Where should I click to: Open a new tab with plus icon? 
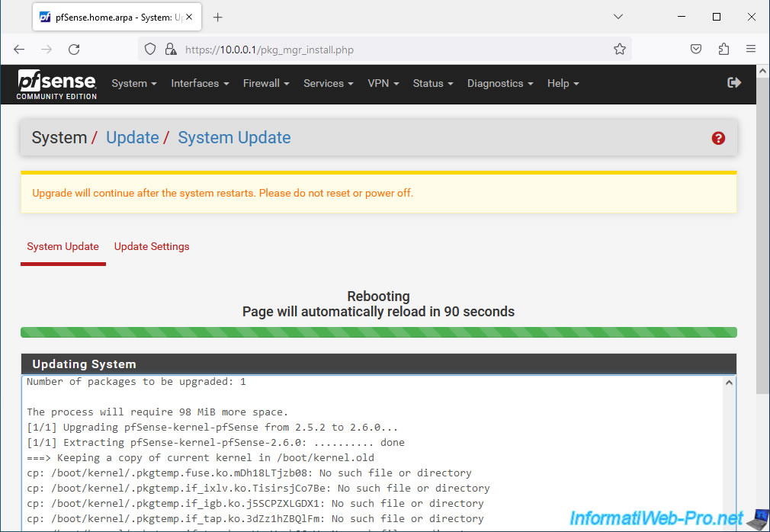[x=217, y=18]
